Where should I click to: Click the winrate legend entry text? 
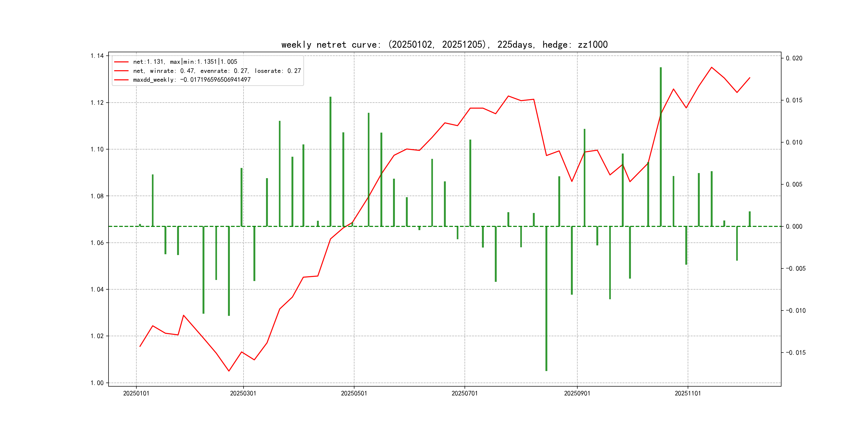[x=217, y=71]
